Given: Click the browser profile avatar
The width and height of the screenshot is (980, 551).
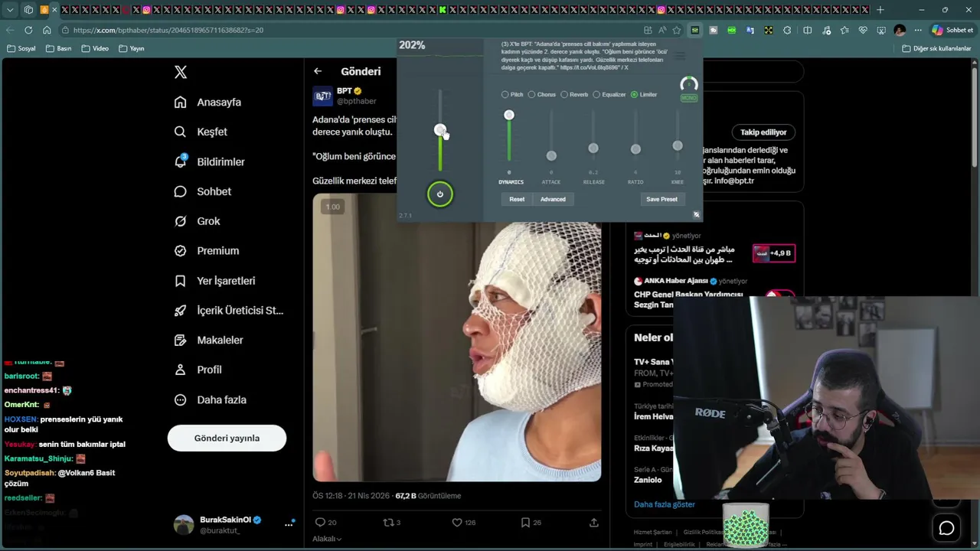Looking at the screenshot, I should pyautogui.click(x=900, y=30).
